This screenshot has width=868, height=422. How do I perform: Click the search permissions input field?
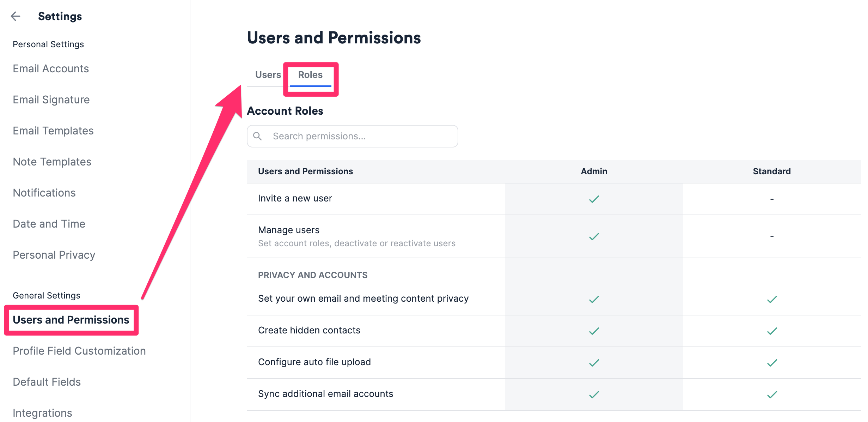[x=352, y=136]
